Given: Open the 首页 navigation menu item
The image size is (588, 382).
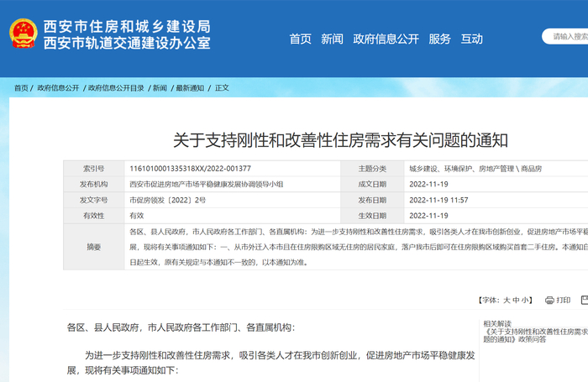Looking at the screenshot, I should 301,39.
